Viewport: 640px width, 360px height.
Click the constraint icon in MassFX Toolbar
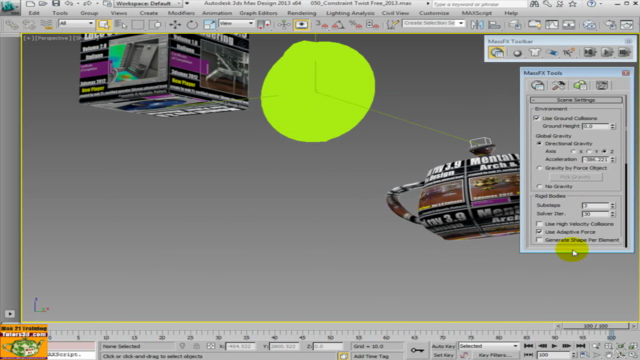click(x=552, y=53)
